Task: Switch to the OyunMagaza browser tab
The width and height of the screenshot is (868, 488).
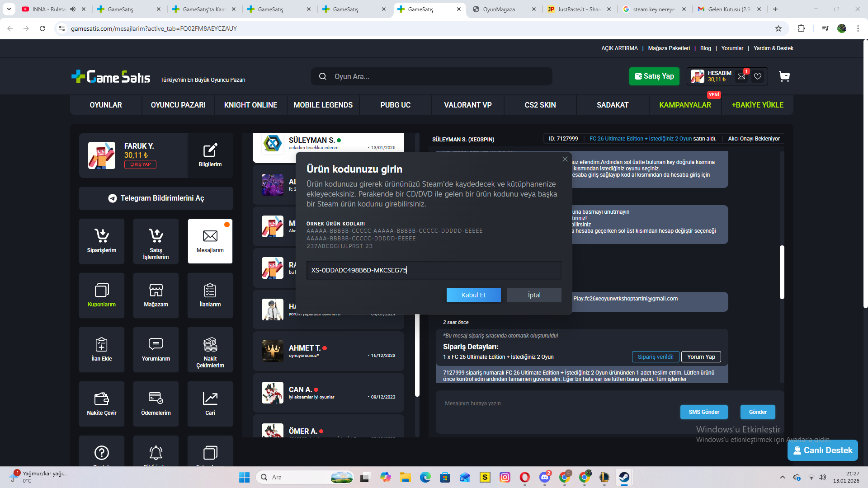Action: [504, 9]
